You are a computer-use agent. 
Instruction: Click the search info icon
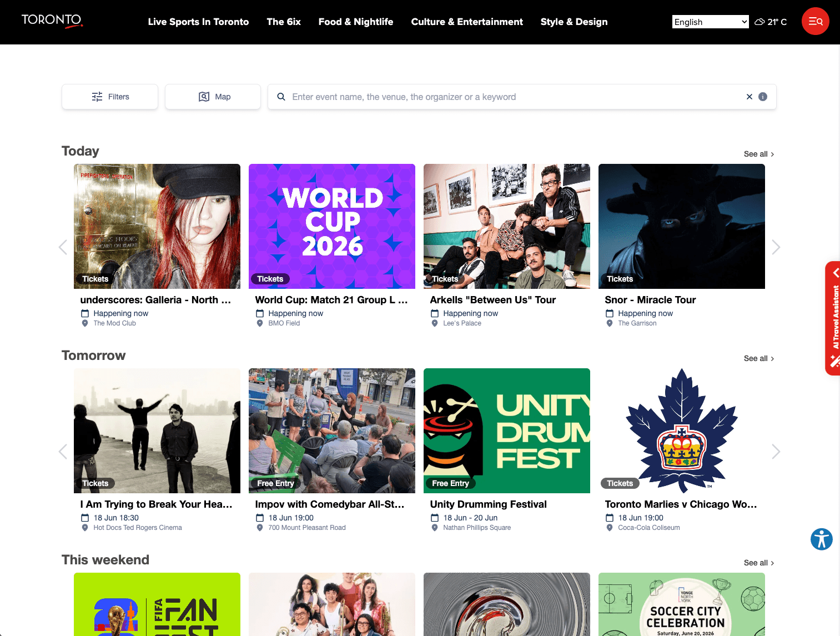click(x=763, y=97)
